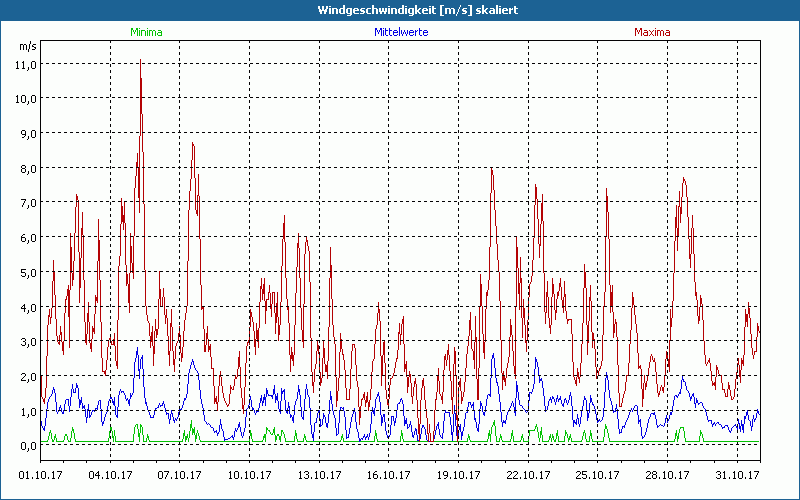Click the 07.10.17 date on x-axis

(x=180, y=475)
